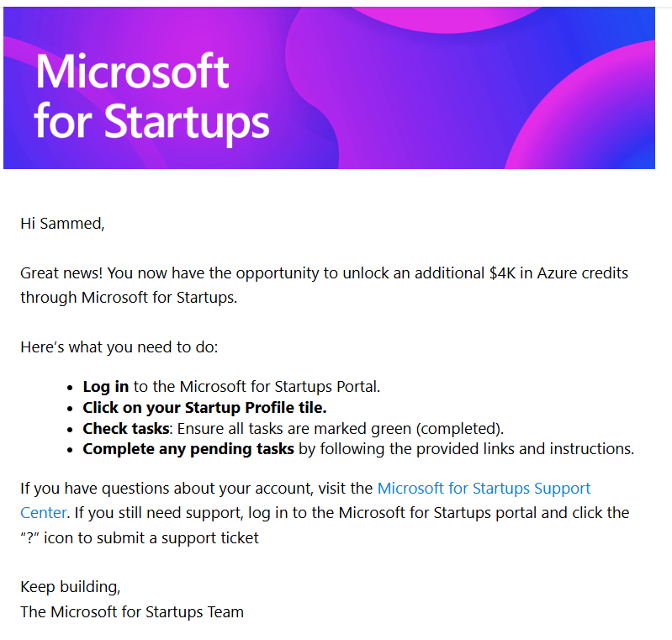
Task: Click 'Here's what you need to do:' line
Action: [119, 347]
